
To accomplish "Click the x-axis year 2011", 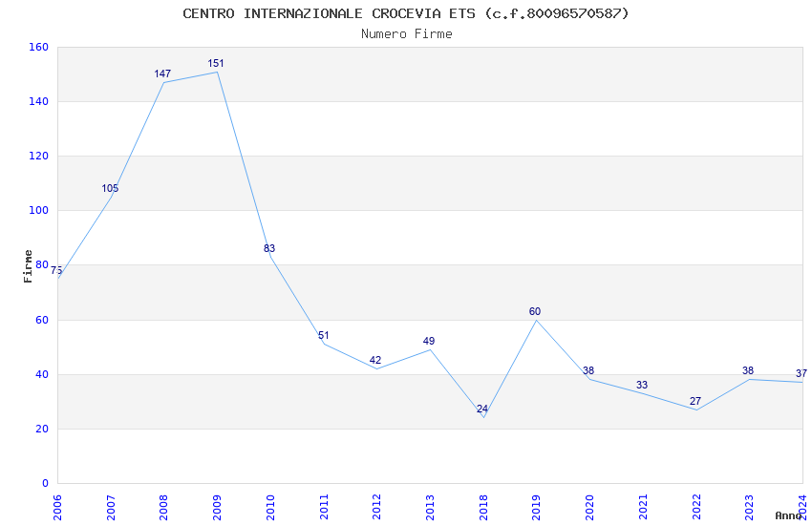I will (324, 507).
